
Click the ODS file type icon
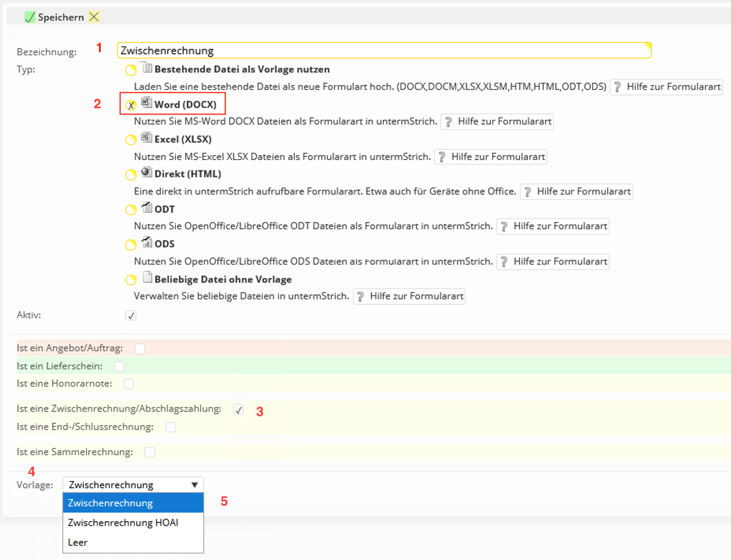click(x=147, y=242)
